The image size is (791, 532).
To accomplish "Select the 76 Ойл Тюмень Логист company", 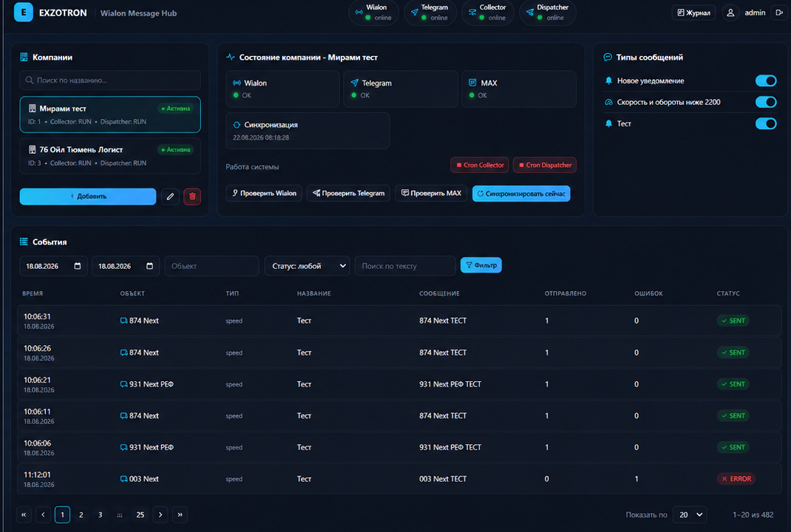I will [x=110, y=156].
